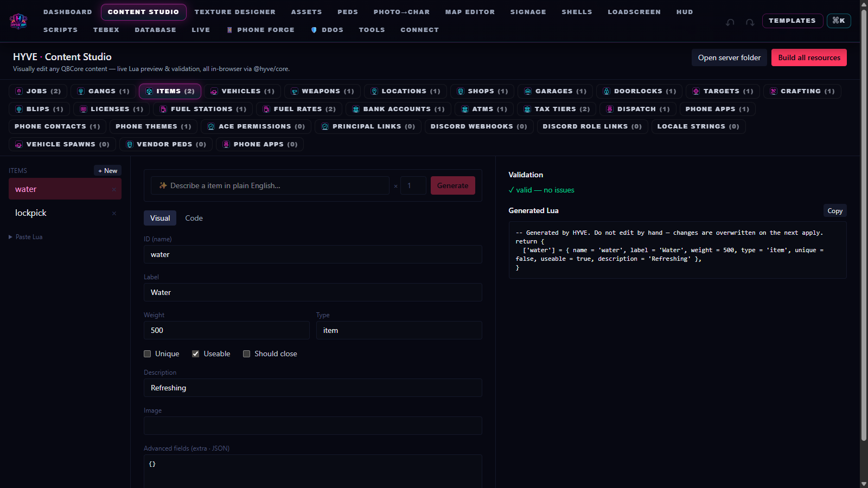This screenshot has width=868, height=488.
Task: Select the lockpick item in list
Action: (x=65, y=213)
